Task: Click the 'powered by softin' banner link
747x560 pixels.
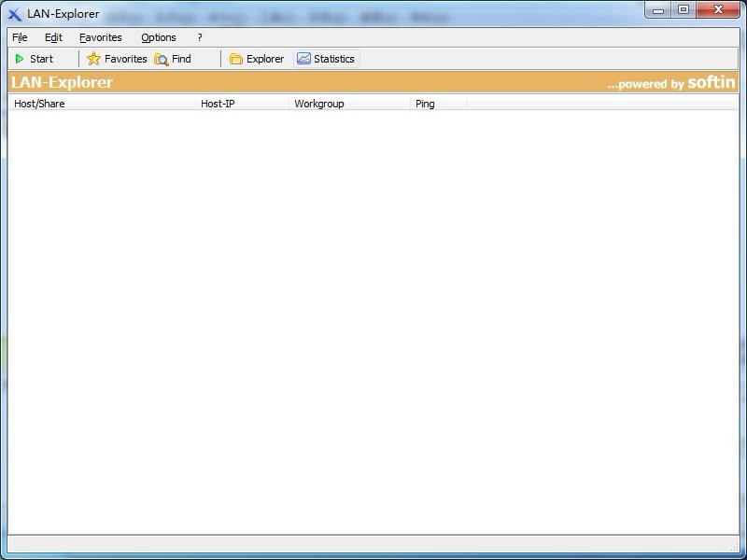Action: pos(670,83)
